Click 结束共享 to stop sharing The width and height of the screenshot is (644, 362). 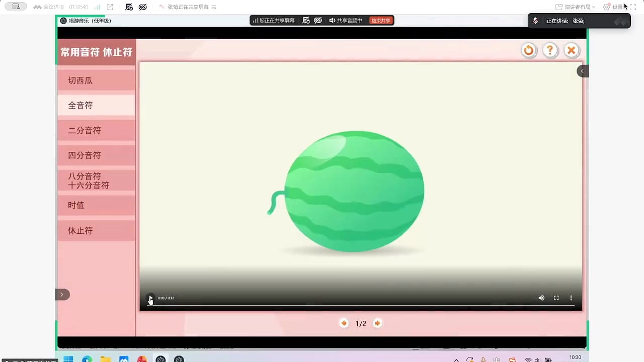(x=381, y=21)
